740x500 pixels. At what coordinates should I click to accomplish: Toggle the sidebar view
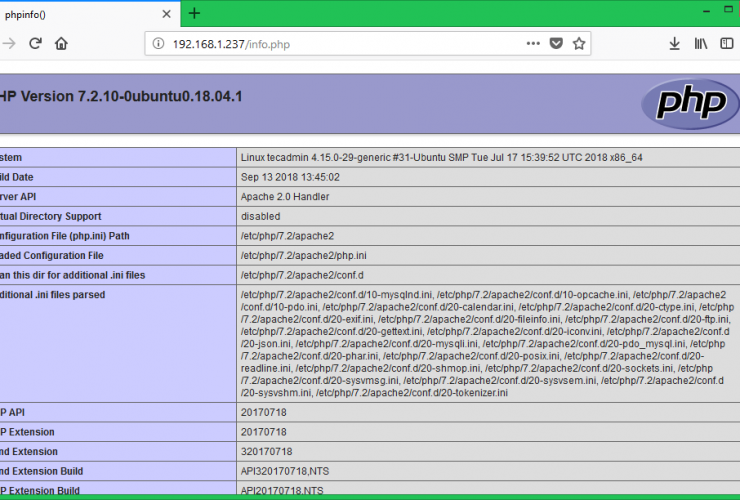pos(727,44)
